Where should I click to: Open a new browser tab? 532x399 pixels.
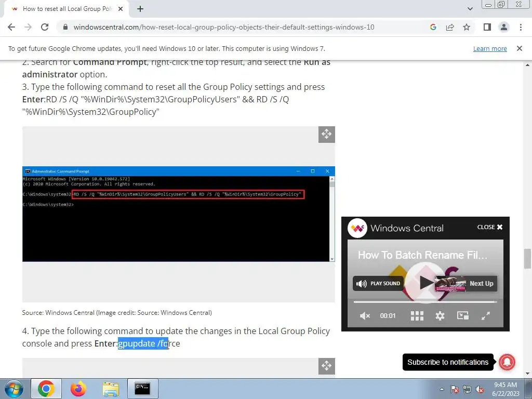pos(140,9)
